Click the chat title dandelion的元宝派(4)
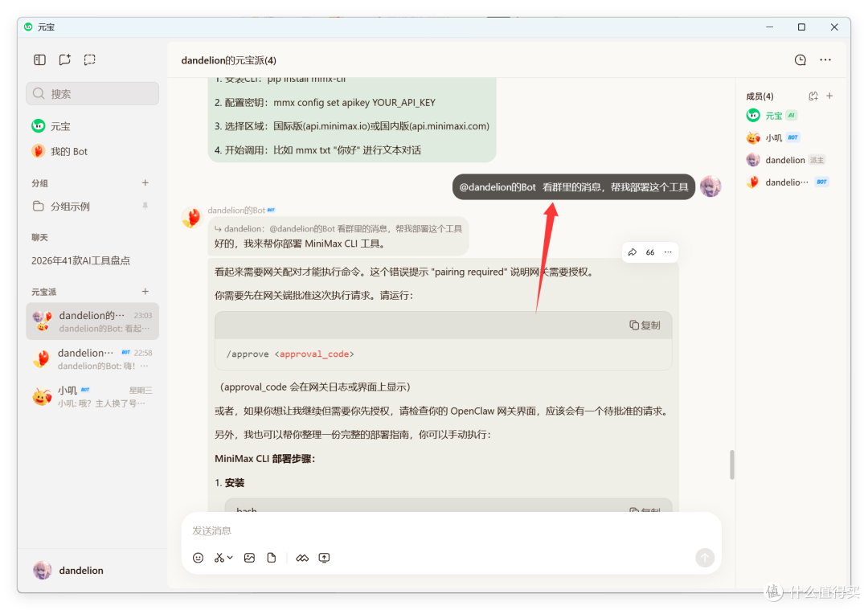 click(x=228, y=60)
